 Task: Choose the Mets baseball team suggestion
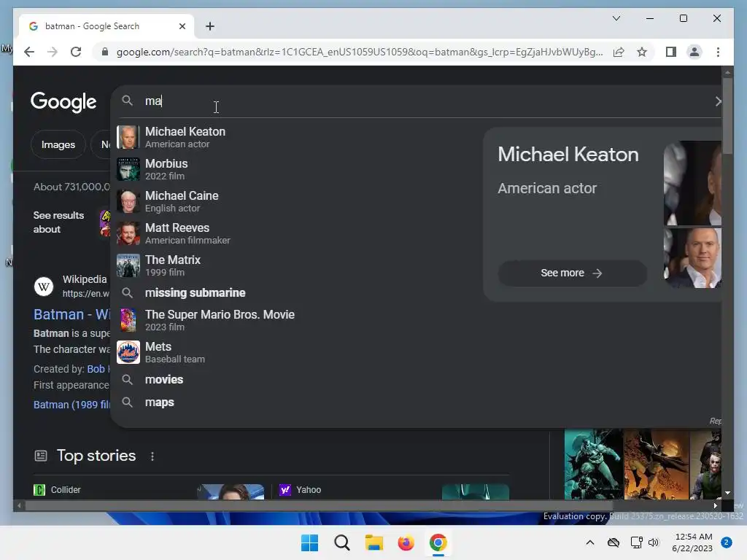tap(295, 352)
